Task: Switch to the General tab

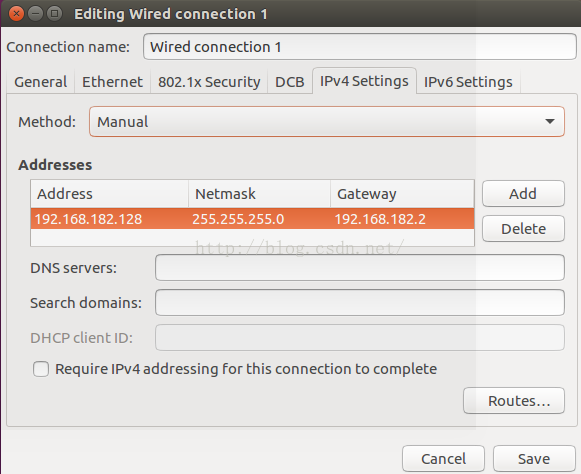Action: tap(40, 82)
